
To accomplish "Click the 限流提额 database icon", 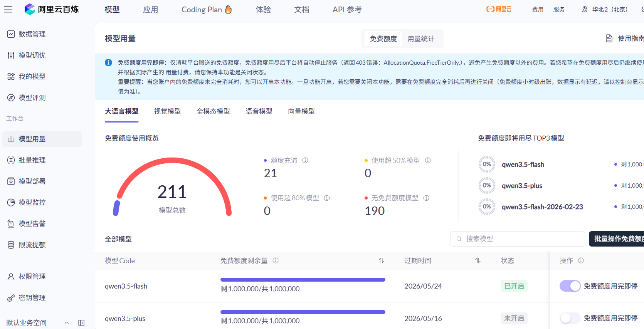I will tap(11, 245).
